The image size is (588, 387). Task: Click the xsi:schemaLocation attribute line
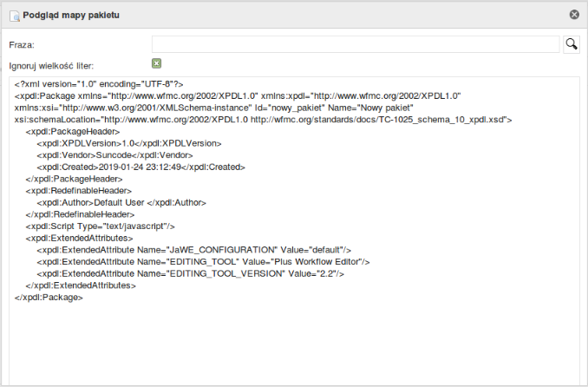tap(264, 120)
